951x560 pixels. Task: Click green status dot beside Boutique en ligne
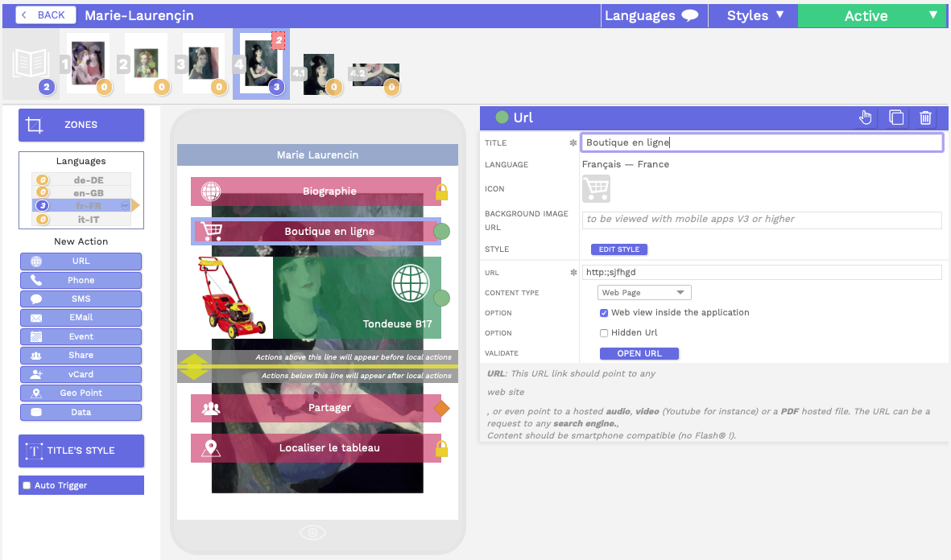[441, 232]
